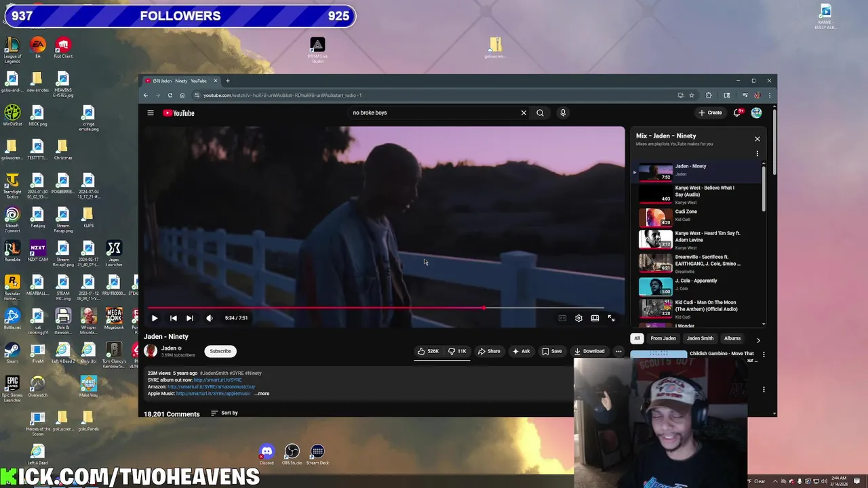This screenshot has width=868, height=488.
Task: Like the video (526K)
Action: (x=428, y=351)
